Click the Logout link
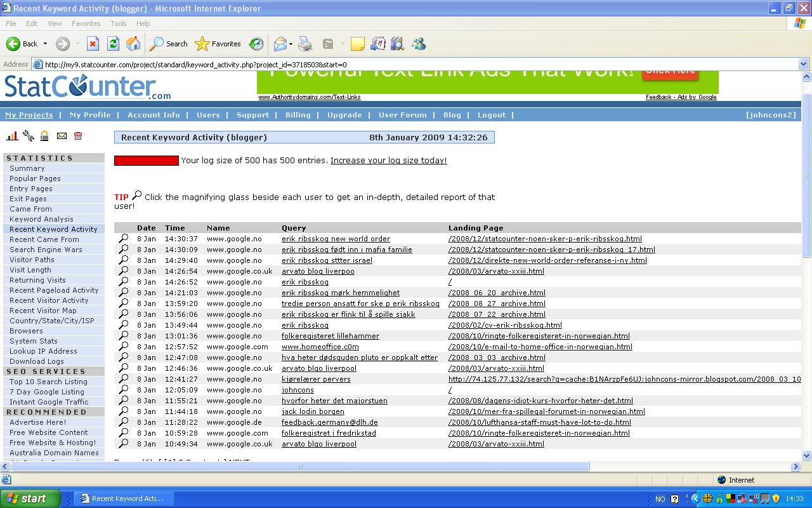This screenshot has height=508, width=812. 492,115
